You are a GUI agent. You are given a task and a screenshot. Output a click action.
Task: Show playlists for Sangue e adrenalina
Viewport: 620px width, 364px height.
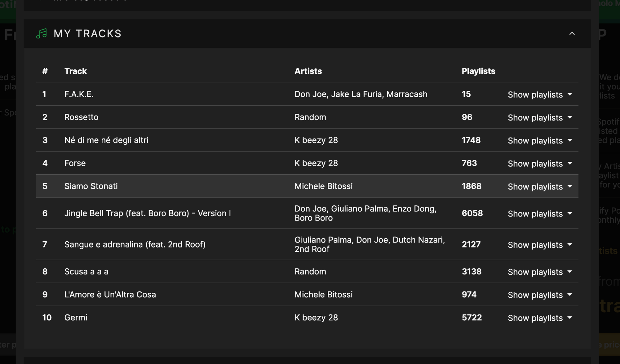point(540,245)
